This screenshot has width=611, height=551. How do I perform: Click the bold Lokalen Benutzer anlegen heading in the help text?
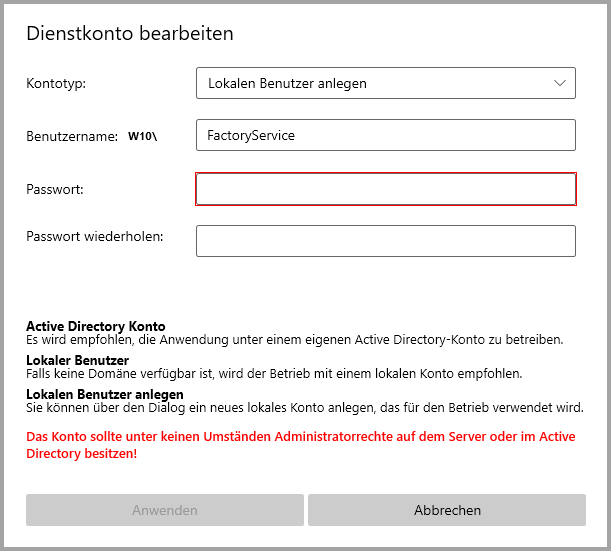104,395
